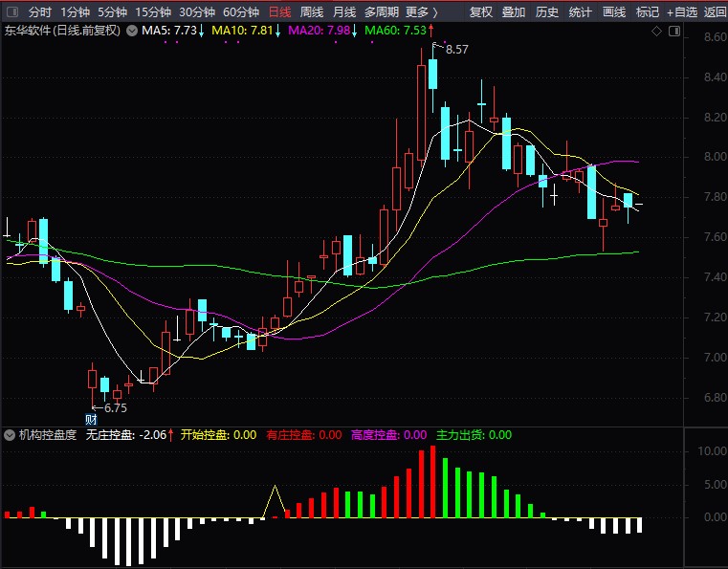Expand the 机构控盘度 indicator dropdown arrow
The image size is (728, 569).
10,435
